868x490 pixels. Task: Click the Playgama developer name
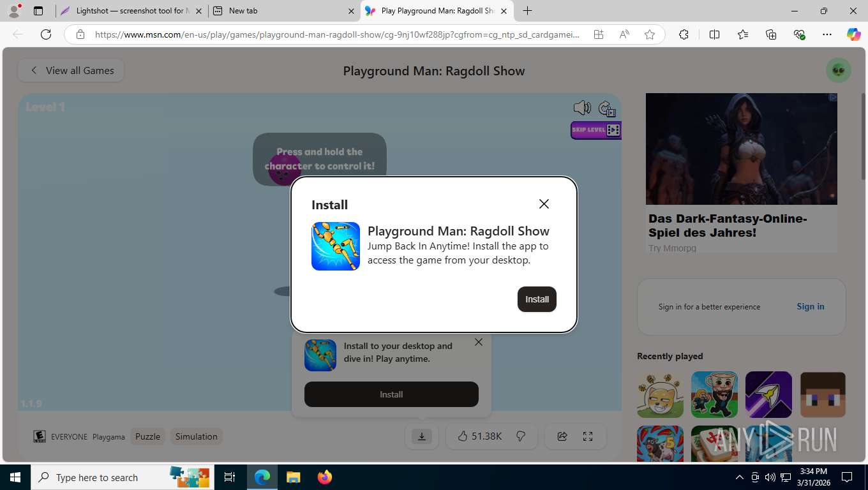coord(108,437)
